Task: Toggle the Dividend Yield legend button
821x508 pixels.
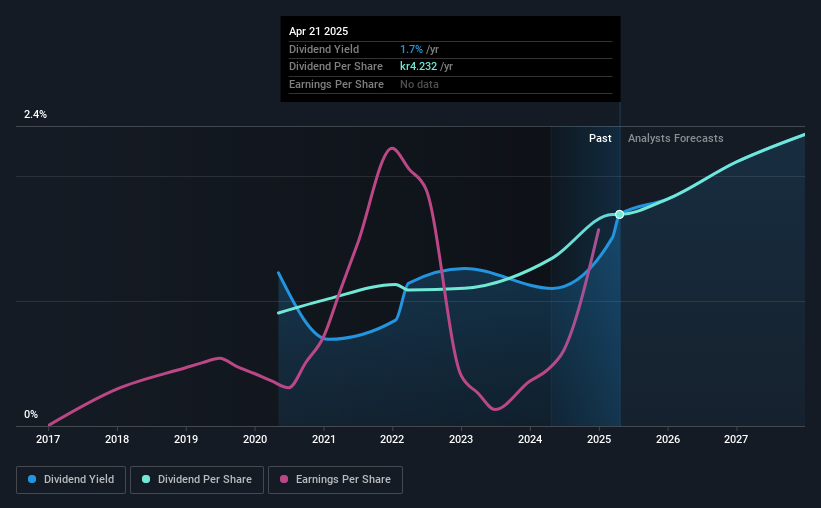Action: pyautogui.click(x=71, y=480)
